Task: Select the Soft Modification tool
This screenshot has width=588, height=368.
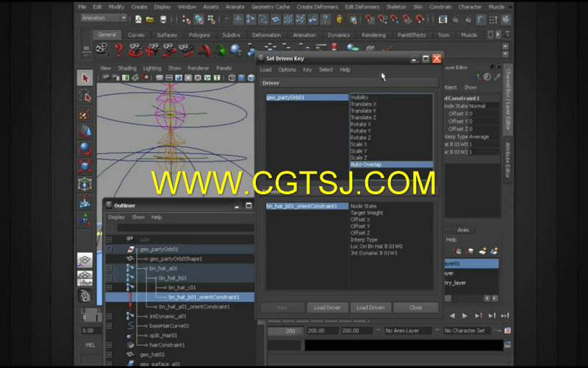Action: (x=85, y=202)
